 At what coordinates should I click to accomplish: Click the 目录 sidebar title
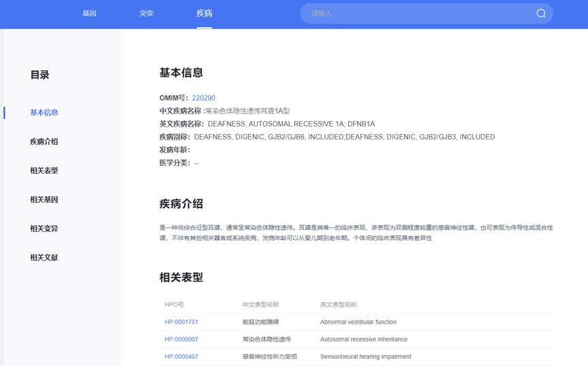pyautogui.click(x=39, y=75)
